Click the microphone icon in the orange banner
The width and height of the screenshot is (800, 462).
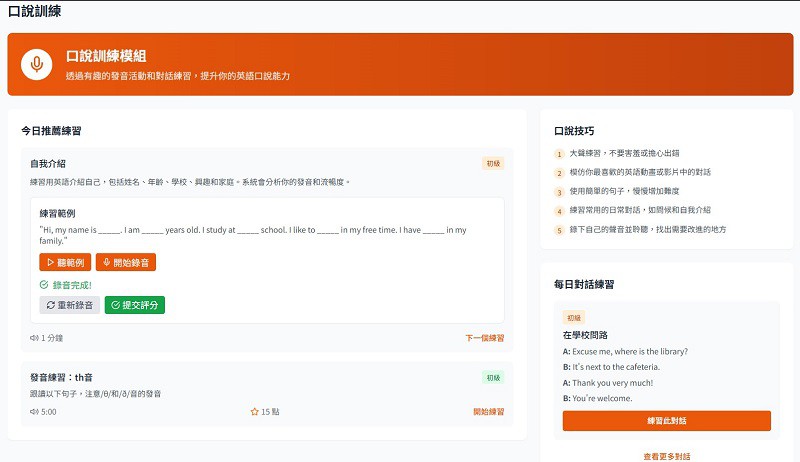(x=37, y=64)
